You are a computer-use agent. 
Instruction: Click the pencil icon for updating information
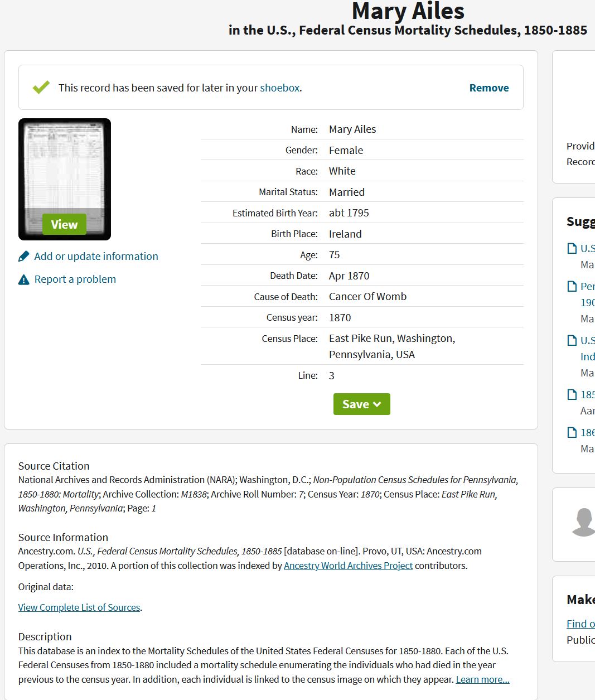point(23,257)
